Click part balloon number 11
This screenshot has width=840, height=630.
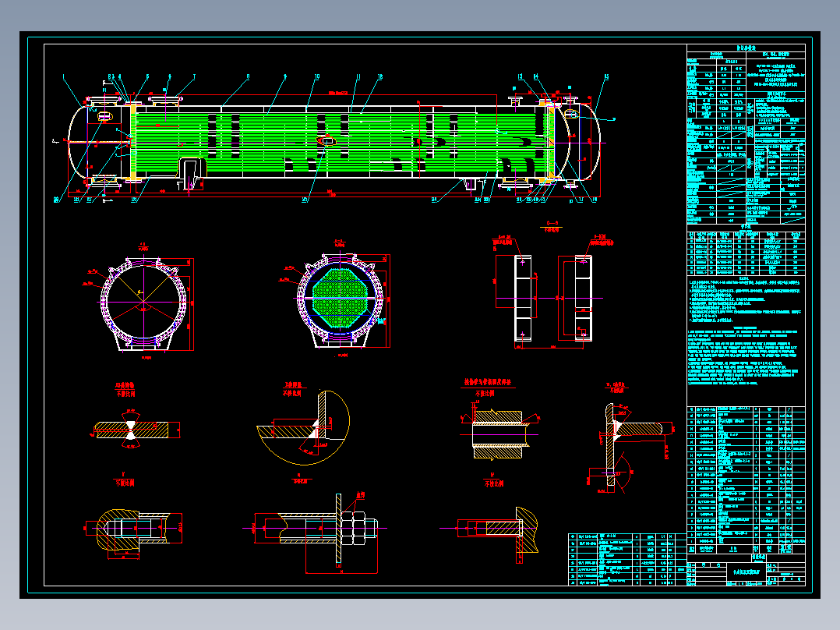(358, 76)
